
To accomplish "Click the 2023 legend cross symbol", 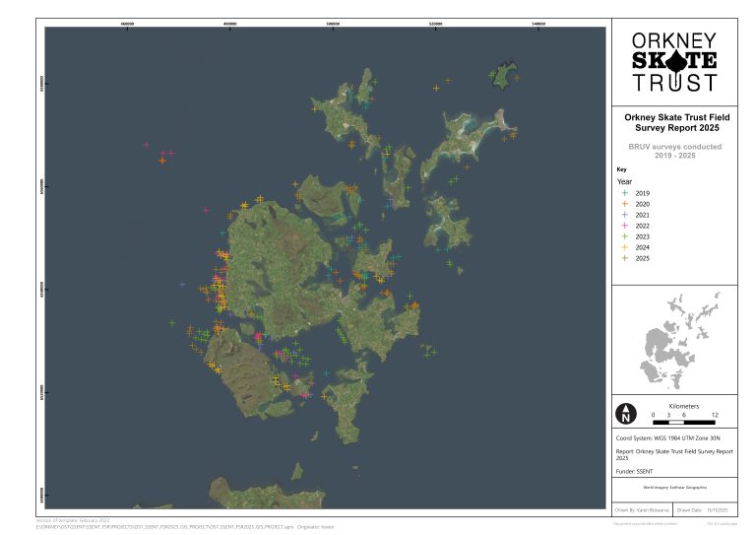I will (622, 236).
